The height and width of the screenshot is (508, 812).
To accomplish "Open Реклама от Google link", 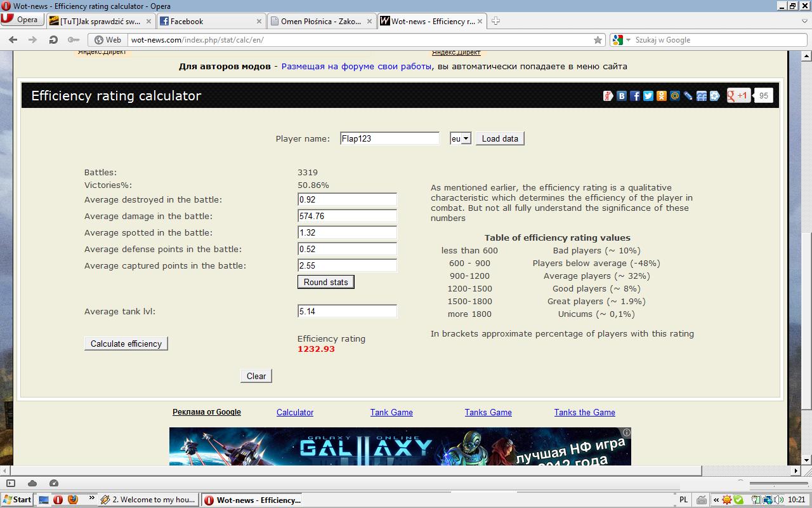I will [207, 412].
